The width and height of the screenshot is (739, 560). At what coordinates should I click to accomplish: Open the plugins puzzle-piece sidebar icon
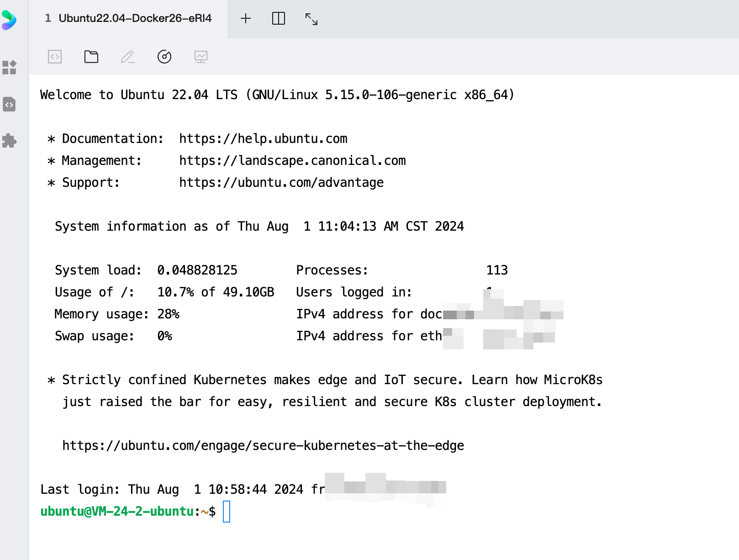(x=9, y=140)
